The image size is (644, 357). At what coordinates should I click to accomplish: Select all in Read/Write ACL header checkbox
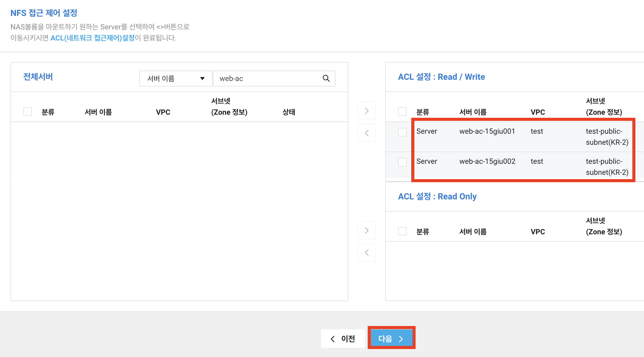402,112
